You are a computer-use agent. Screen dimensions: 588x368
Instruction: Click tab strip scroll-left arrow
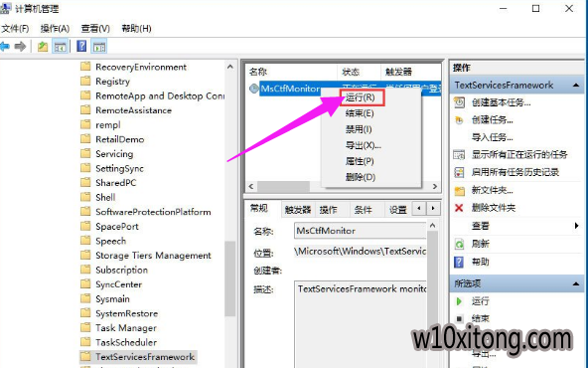[419, 208]
